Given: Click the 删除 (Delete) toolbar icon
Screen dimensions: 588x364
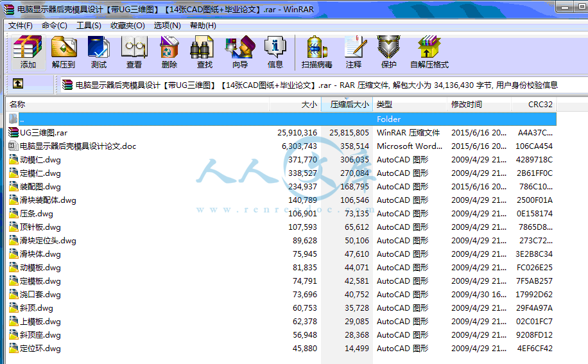Looking at the screenshot, I should (x=169, y=48).
